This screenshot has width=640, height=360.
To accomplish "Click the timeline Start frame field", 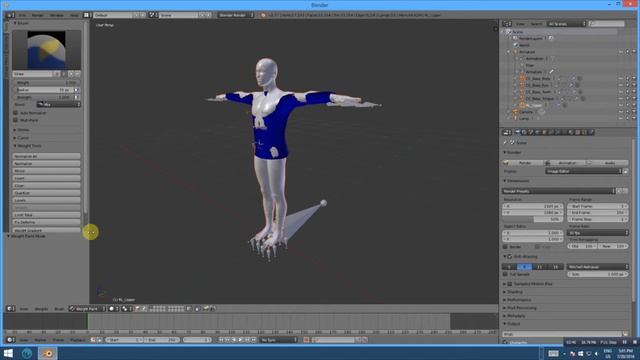I will (x=124, y=340).
